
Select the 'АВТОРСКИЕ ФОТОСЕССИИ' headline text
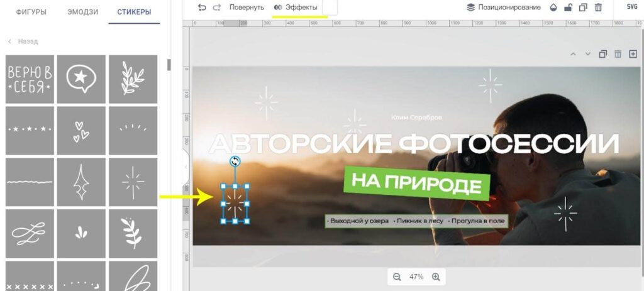(414, 143)
